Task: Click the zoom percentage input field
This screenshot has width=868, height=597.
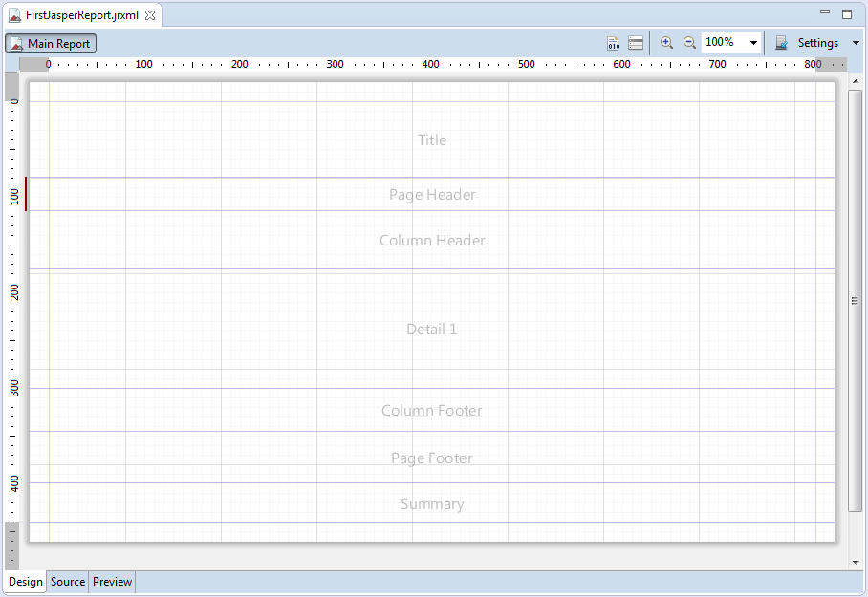Action: click(724, 43)
